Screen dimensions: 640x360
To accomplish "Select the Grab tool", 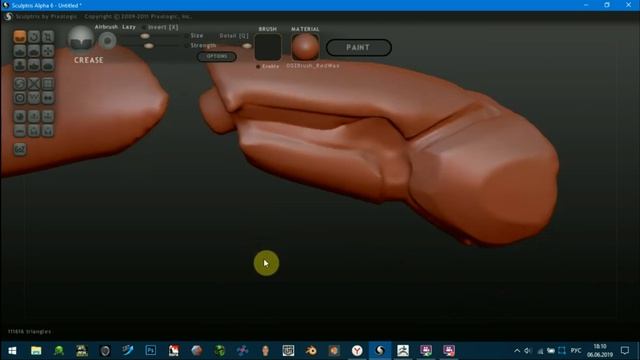I will [x=48, y=51].
